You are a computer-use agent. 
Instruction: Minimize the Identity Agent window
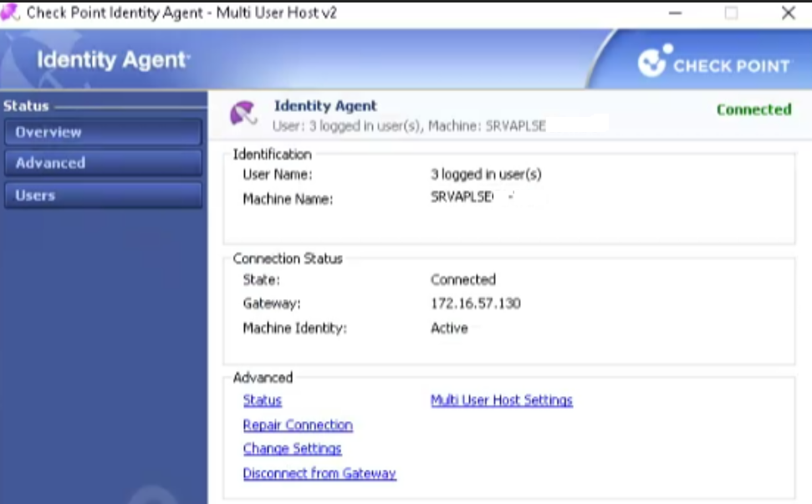tap(676, 13)
